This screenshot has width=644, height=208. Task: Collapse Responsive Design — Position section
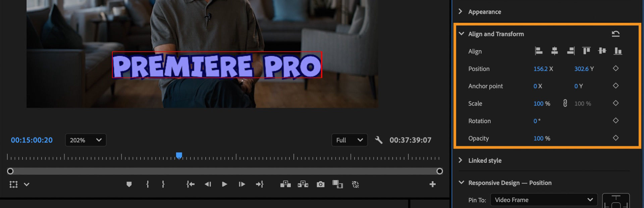tap(461, 183)
